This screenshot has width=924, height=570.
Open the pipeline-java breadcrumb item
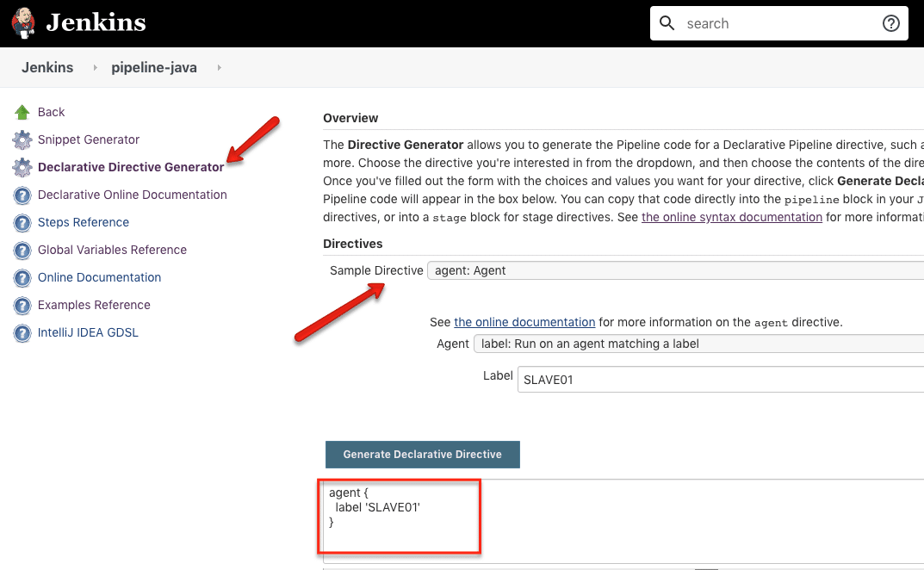[153, 67]
